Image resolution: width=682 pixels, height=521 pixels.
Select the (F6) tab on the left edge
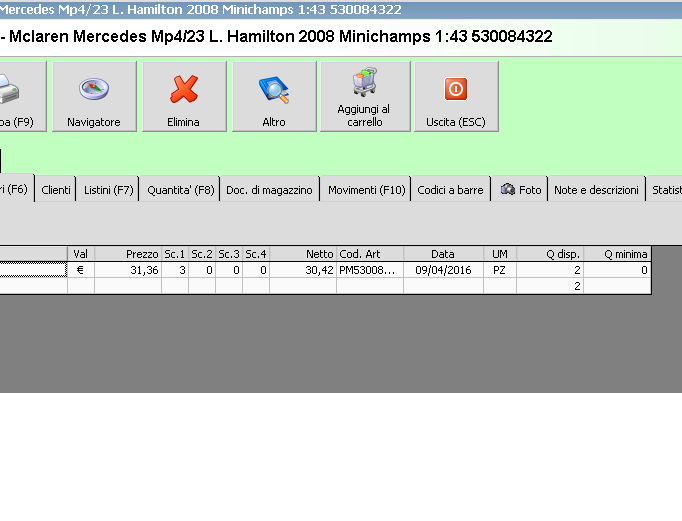pos(17,189)
